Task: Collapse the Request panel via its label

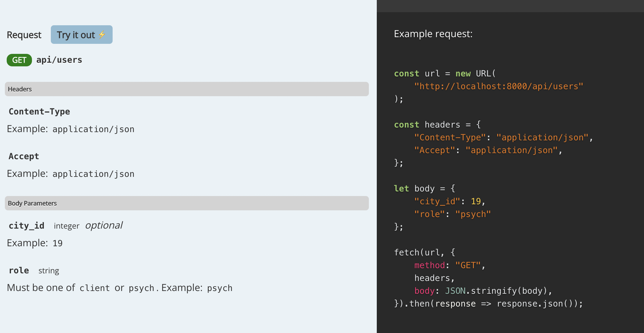Action: click(x=24, y=34)
